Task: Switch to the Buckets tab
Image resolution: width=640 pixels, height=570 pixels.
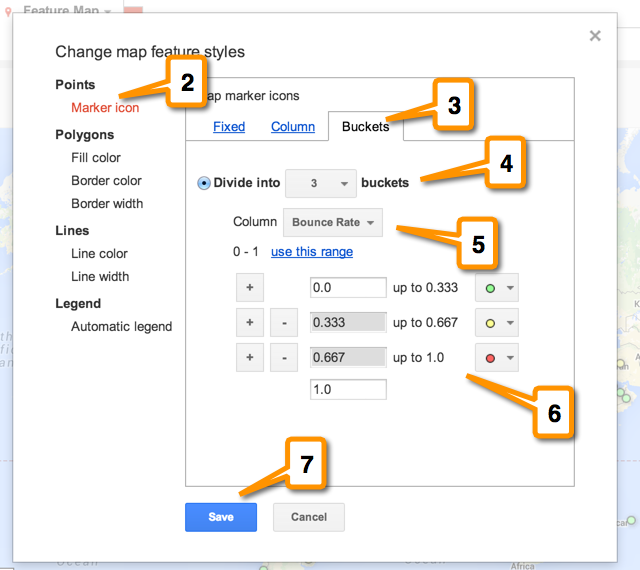Action: pyautogui.click(x=366, y=127)
